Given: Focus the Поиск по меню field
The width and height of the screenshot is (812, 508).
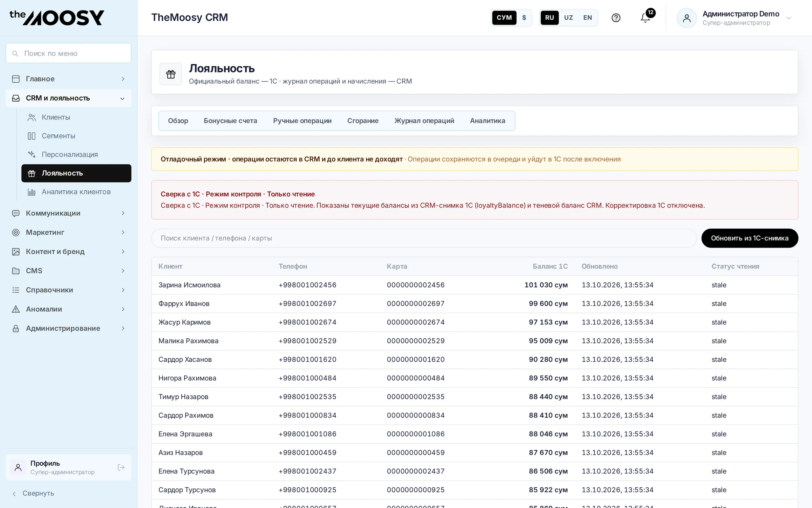Looking at the screenshot, I should point(68,53).
